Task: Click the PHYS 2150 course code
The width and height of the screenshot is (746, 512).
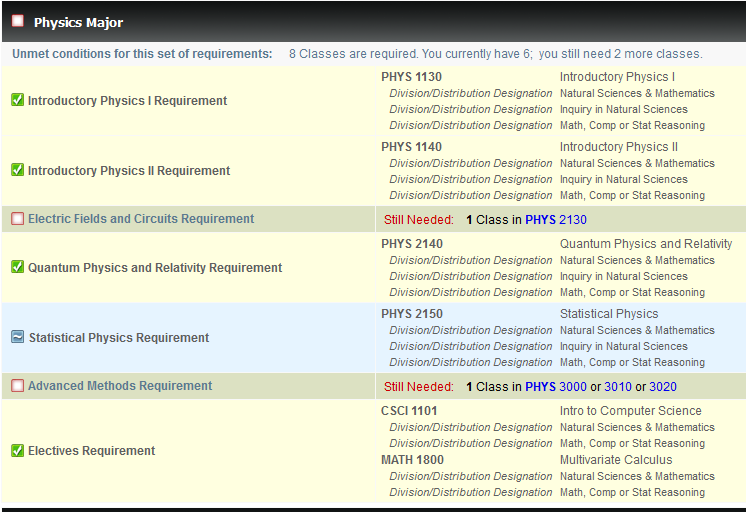Action: 412,314
